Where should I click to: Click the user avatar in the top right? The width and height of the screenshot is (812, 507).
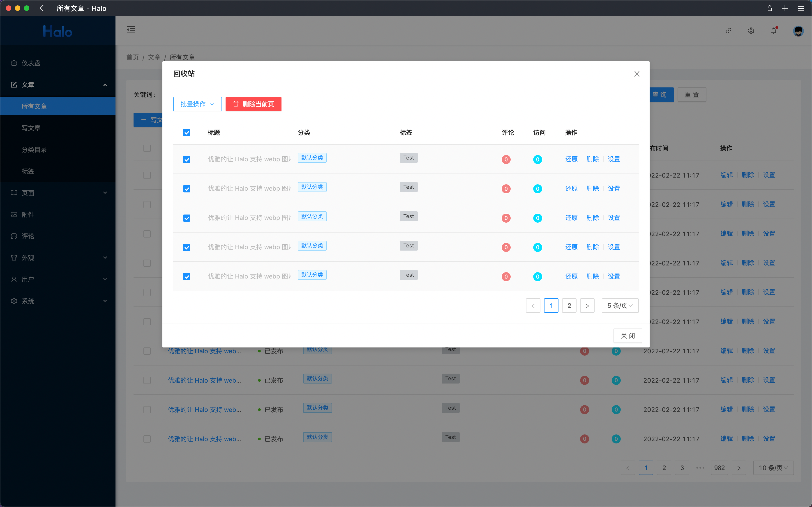click(798, 31)
